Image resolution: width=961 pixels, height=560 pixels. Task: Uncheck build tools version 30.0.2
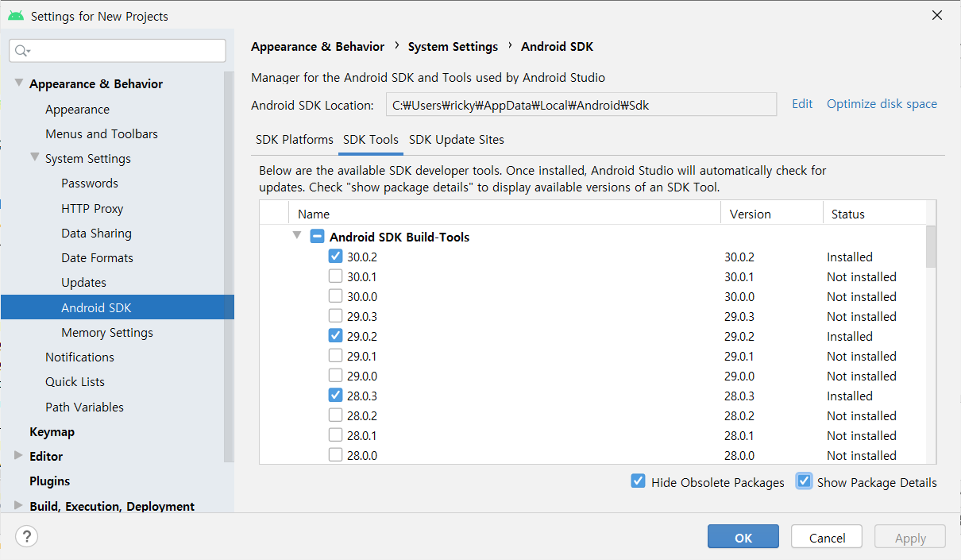point(336,257)
